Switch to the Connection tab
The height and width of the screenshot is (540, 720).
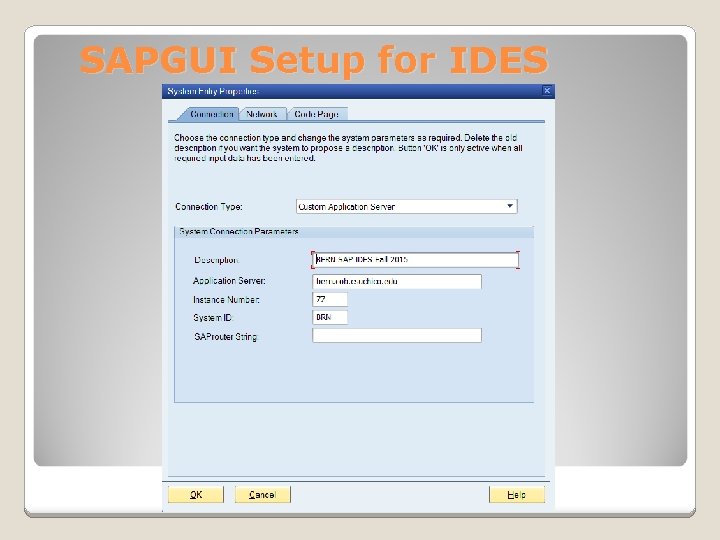210,114
